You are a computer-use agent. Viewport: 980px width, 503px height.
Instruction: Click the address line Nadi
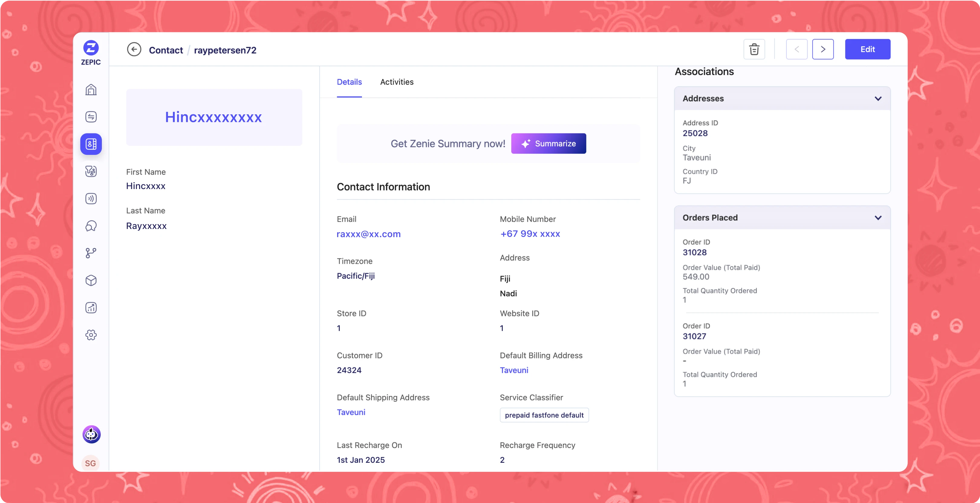508,293
